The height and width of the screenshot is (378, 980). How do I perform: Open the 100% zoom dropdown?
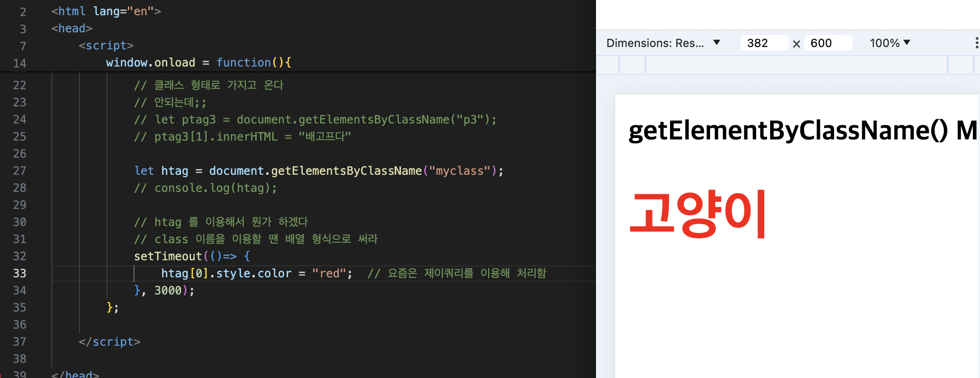pos(890,43)
